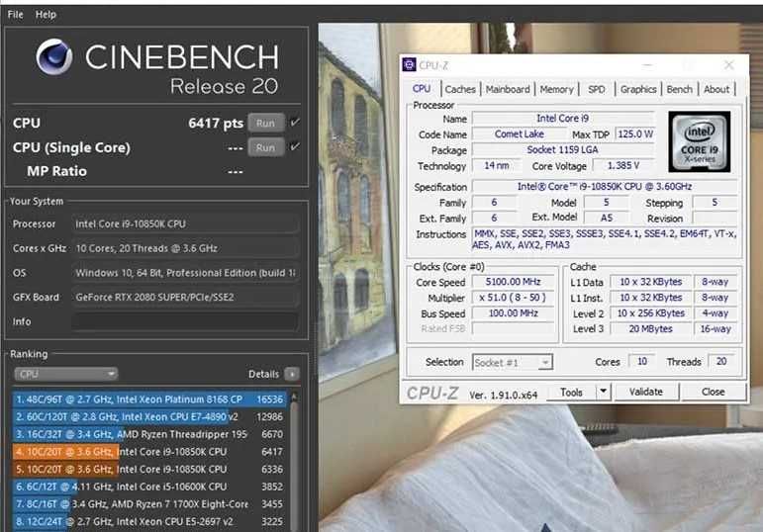
Task: Switch to the SPD tab in CPU-Z
Action: click(x=597, y=89)
